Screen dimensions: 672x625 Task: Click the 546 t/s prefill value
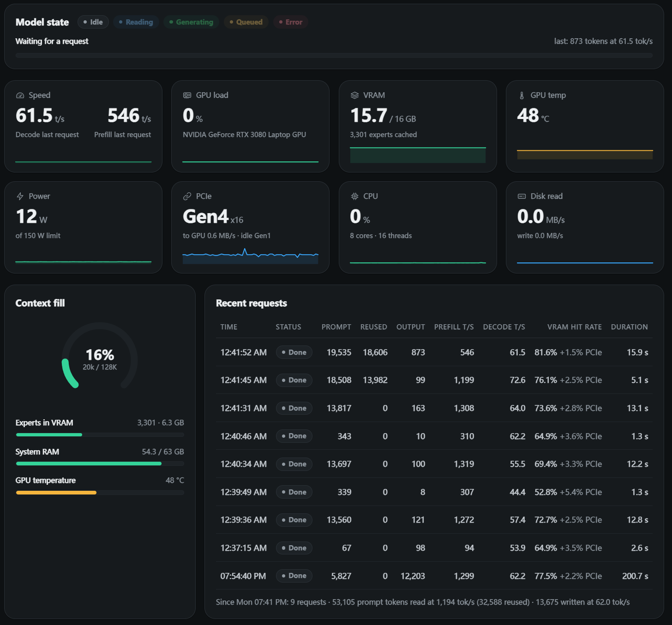129,115
